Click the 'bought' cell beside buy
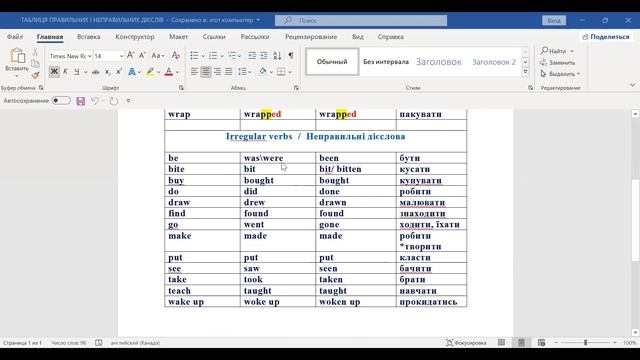The height and width of the screenshot is (360, 640). click(278, 180)
